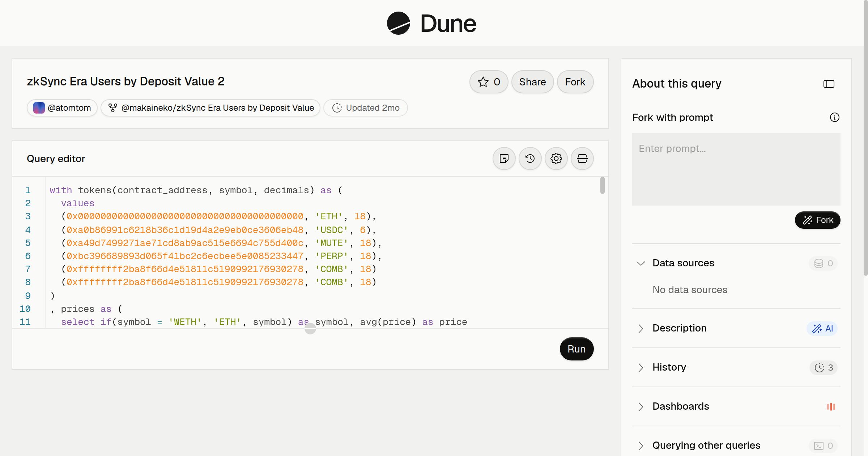Viewport: 868px width, 456px height.
Task: Click the History count badge showing 3
Action: [824, 368]
